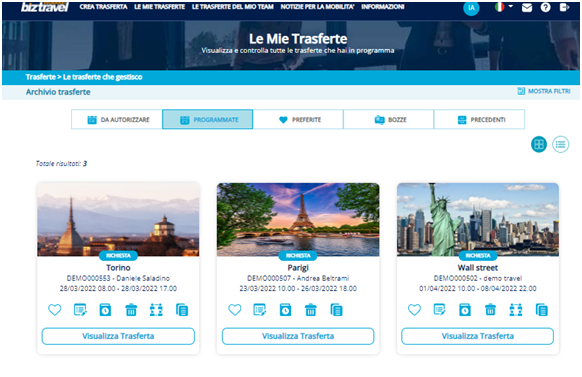Image resolution: width=582 pixels, height=377 pixels.
Task: Switch to the Precedenti tab
Action: (x=479, y=119)
